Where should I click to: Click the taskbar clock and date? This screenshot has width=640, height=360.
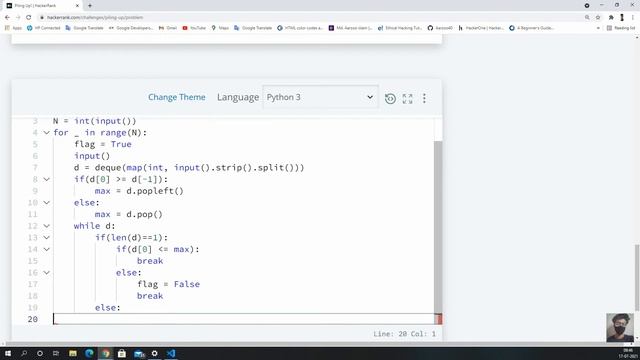pyautogui.click(x=629, y=353)
